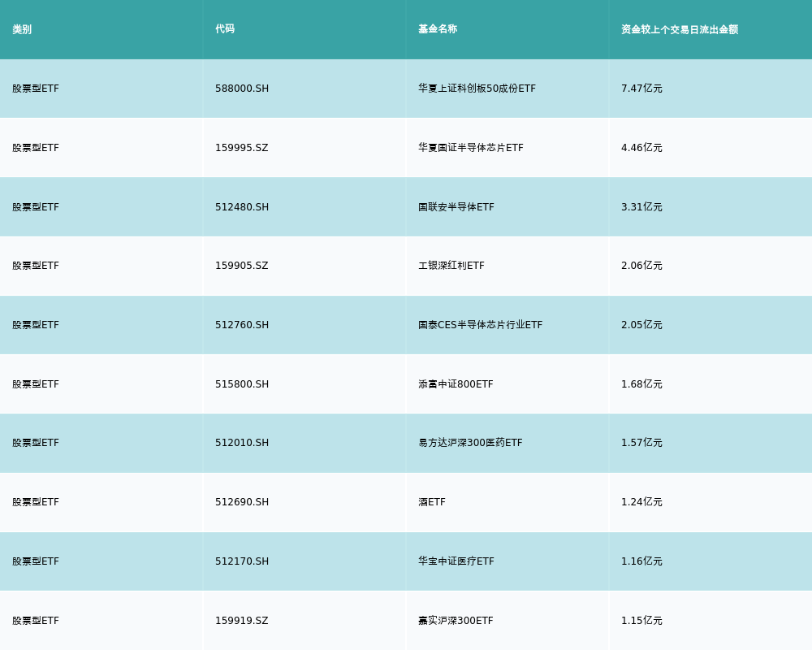
Task: Select code 512760.SH
Action: (242, 325)
